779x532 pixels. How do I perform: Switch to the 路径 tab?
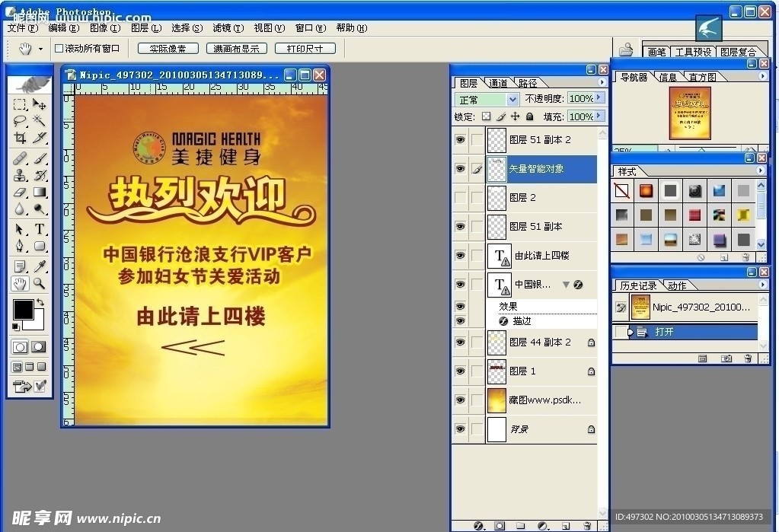(527, 83)
